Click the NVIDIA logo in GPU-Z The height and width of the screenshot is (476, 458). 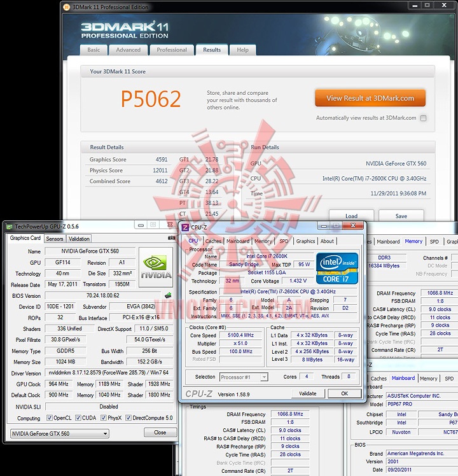pos(156,267)
